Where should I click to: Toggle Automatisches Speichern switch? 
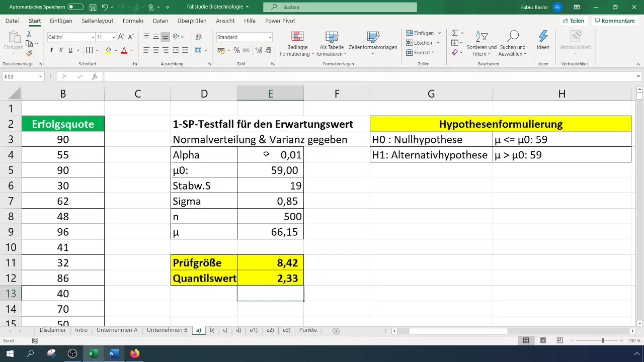coord(75,7)
